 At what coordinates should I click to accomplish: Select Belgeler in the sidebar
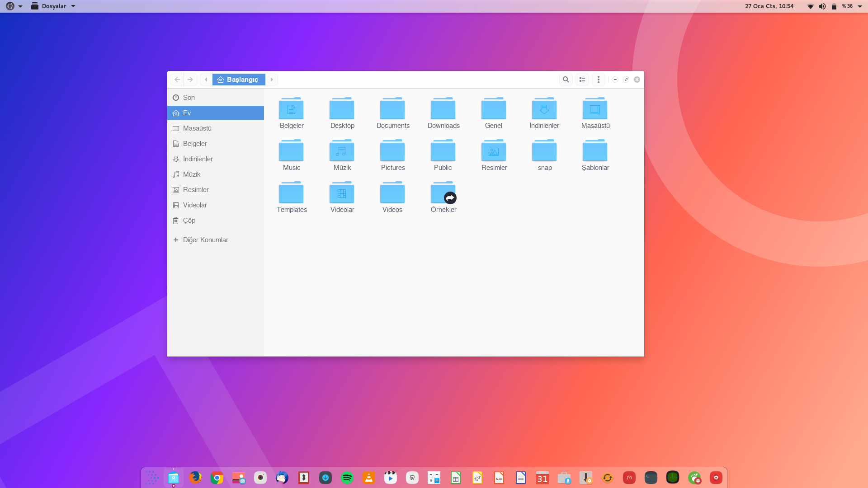[x=216, y=144]
